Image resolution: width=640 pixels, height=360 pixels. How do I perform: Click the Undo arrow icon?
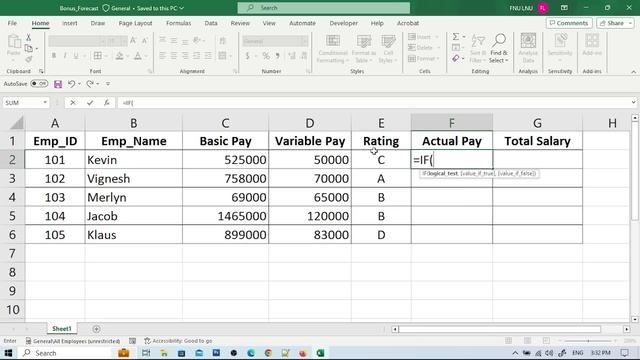coord(71,84)
